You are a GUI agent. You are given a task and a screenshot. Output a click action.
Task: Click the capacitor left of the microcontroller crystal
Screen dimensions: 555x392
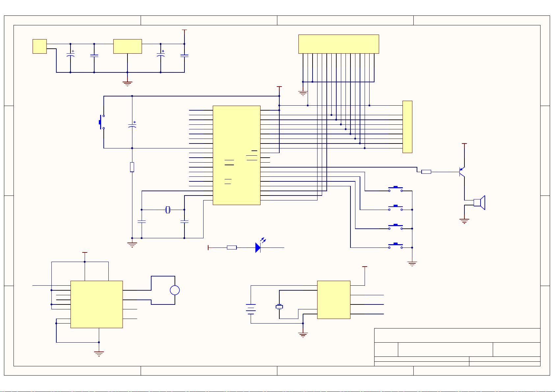pos(142,222)
